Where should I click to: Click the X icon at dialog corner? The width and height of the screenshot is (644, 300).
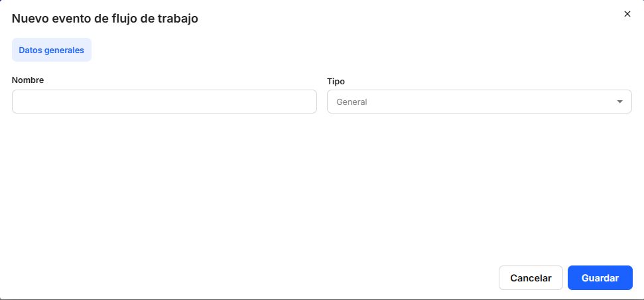point(627,14)
